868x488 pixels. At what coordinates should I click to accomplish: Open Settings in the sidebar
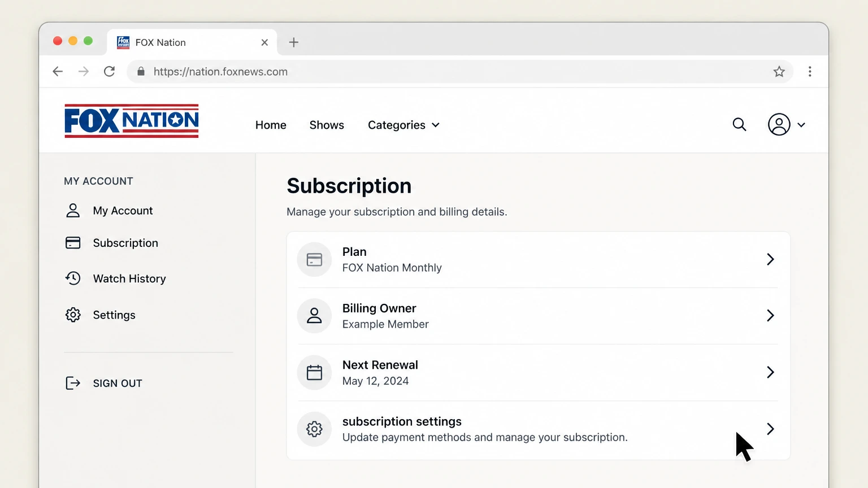tap(114, 315)
